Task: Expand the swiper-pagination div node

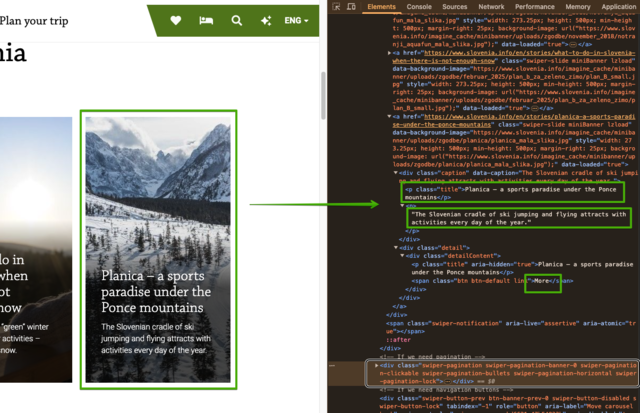Action: pyautogui.click(x=376, y=366)
